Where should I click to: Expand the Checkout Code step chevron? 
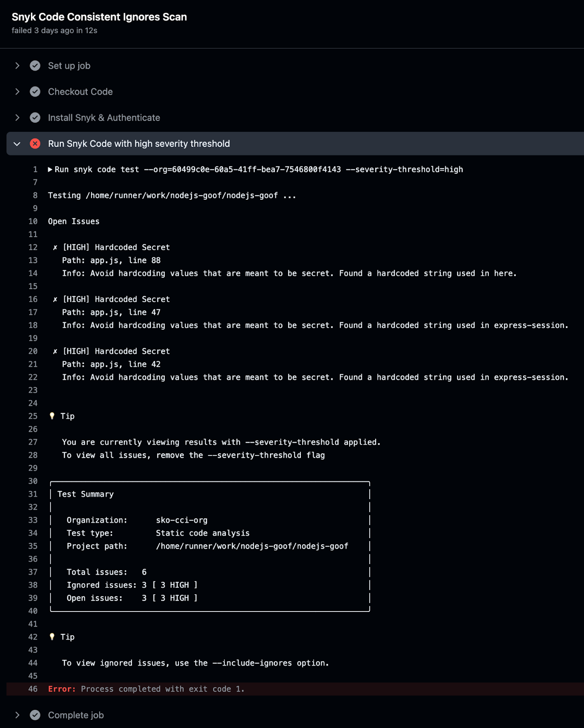pyautogui.click(x=17, y=92)
